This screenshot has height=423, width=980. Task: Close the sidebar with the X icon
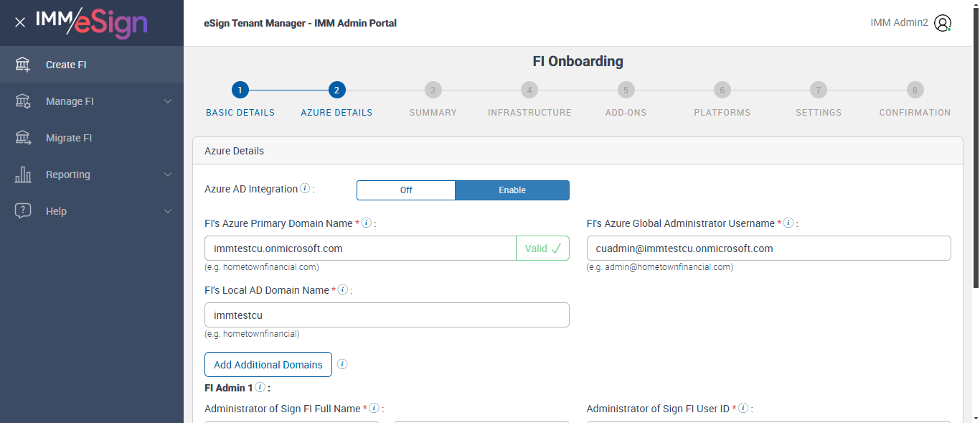20,22
